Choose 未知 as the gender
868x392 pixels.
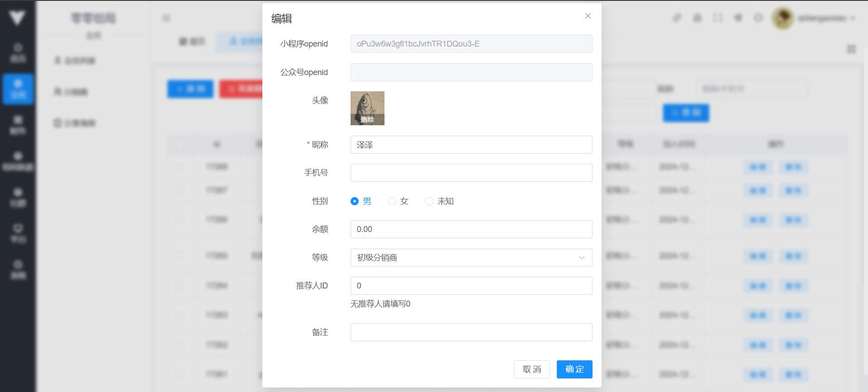click(429, 201)
